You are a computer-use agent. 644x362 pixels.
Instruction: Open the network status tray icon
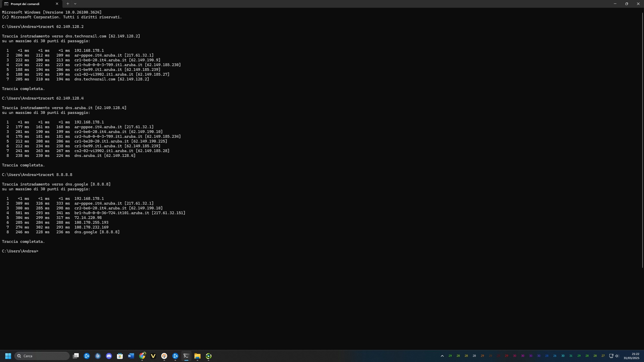pos(611,356)
